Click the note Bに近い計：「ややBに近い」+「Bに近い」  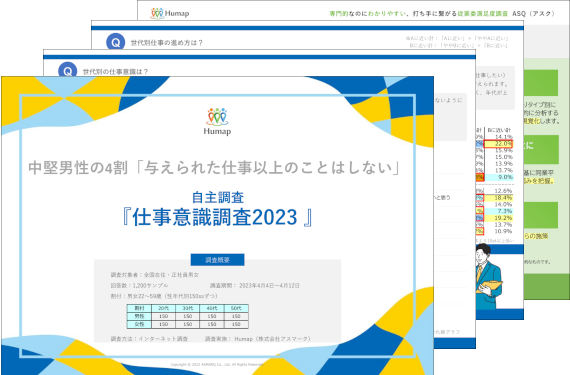[458, 45]
